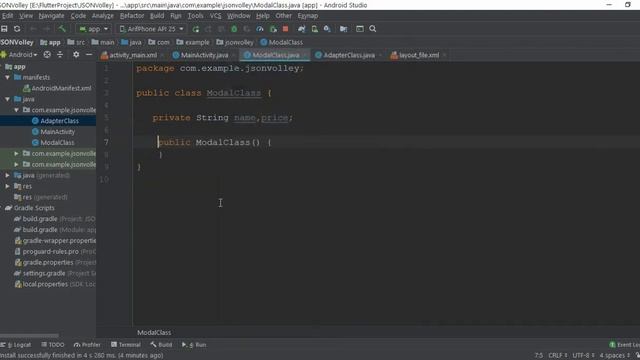Open the app run configuration dropdown

click(x=94, y=29)
